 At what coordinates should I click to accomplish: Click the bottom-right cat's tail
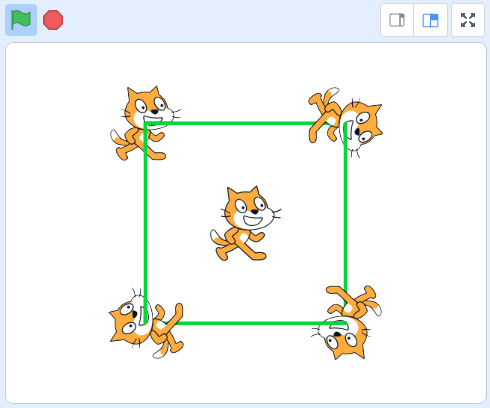pos(375,307)
